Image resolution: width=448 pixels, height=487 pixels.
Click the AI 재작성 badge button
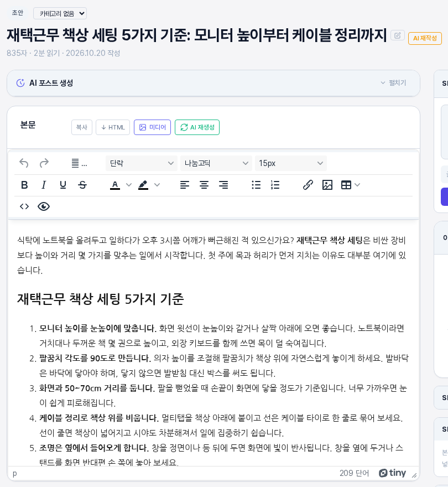coord(425,38)
